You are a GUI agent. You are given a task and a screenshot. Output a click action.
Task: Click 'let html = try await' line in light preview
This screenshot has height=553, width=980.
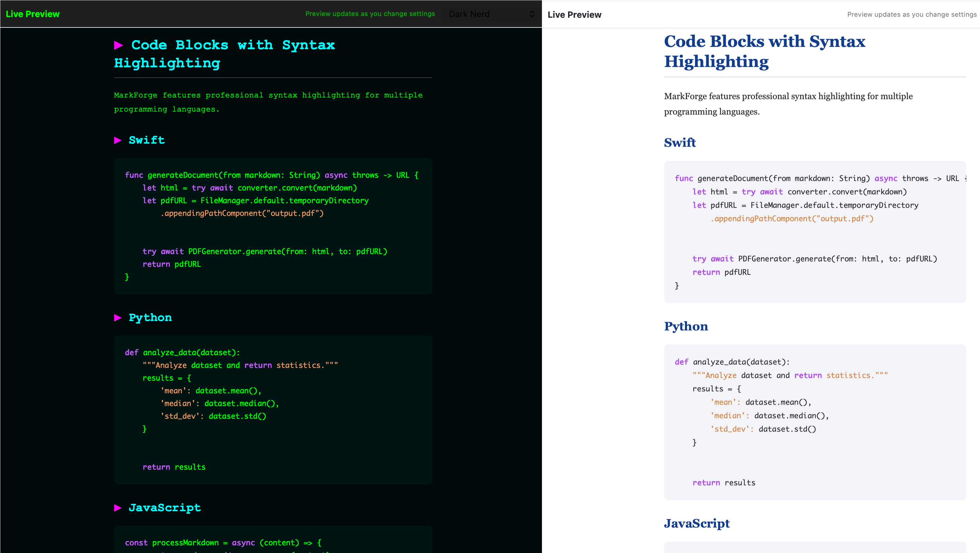pyautogui.click(x=799, y=192)
